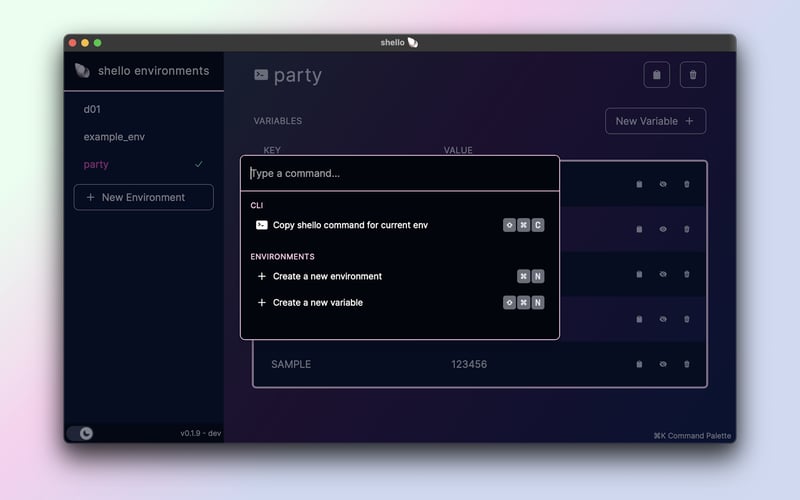Screen dimensions: 800x500
Task: Click the VALUE column header
Action: (x=458, y=150)
